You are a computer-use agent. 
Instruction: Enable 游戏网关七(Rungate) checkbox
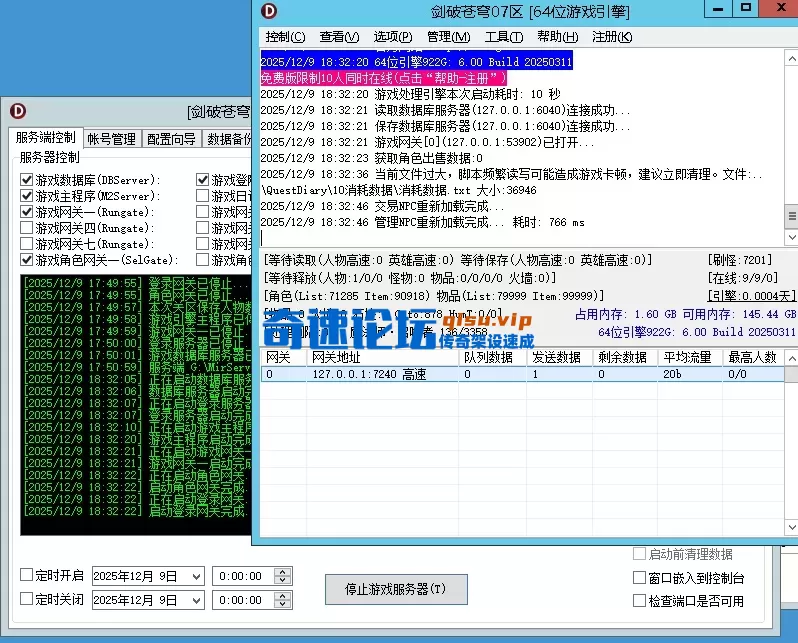click(x=26, y=244)
